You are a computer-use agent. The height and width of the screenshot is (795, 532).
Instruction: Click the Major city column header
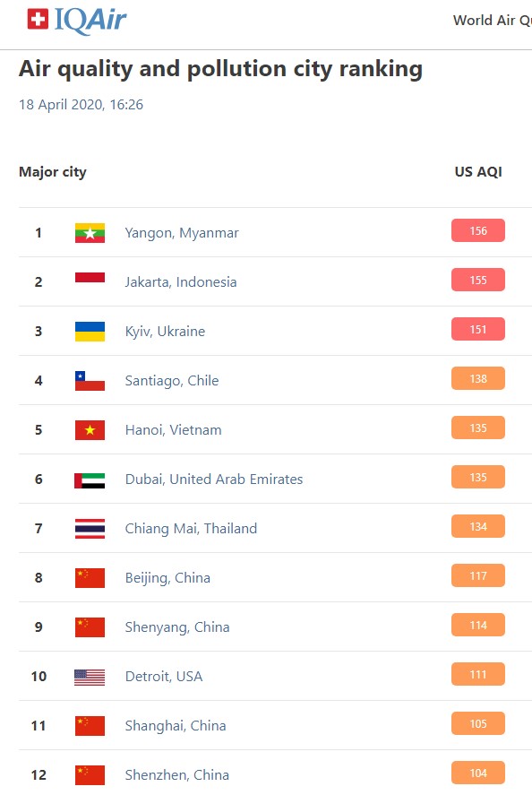coord(53,172)
